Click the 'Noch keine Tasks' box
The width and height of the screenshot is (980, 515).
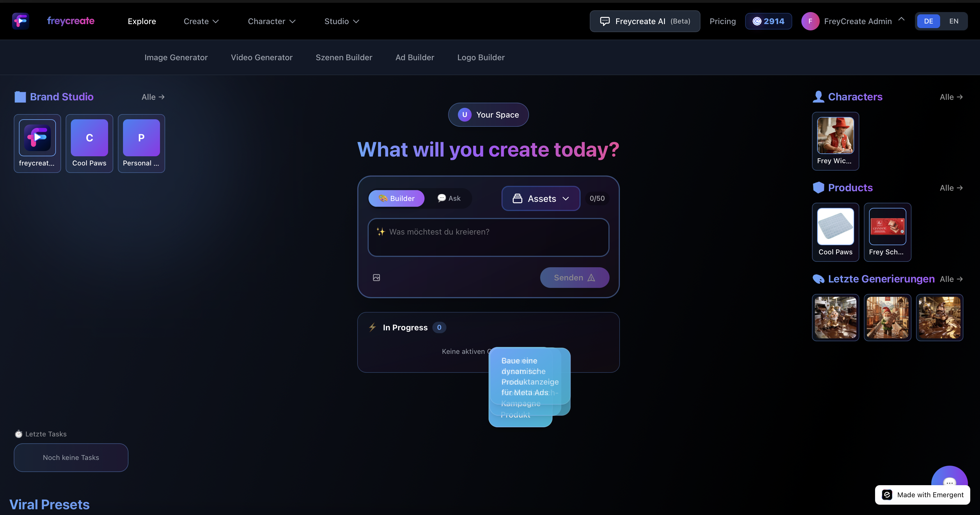[71, 458]
